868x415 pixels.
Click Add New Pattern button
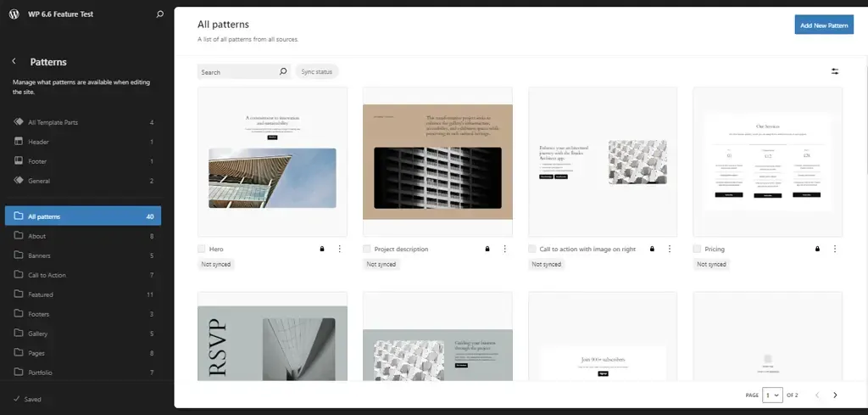[x=824, y=25]
